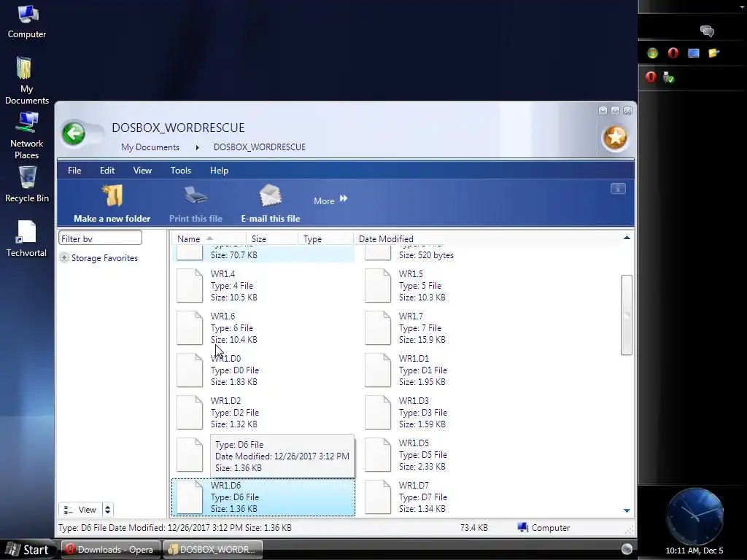747x560 pixels.
Task: Click the clock time in the tray
Action: pyautogui.click(x=694, y=551)
